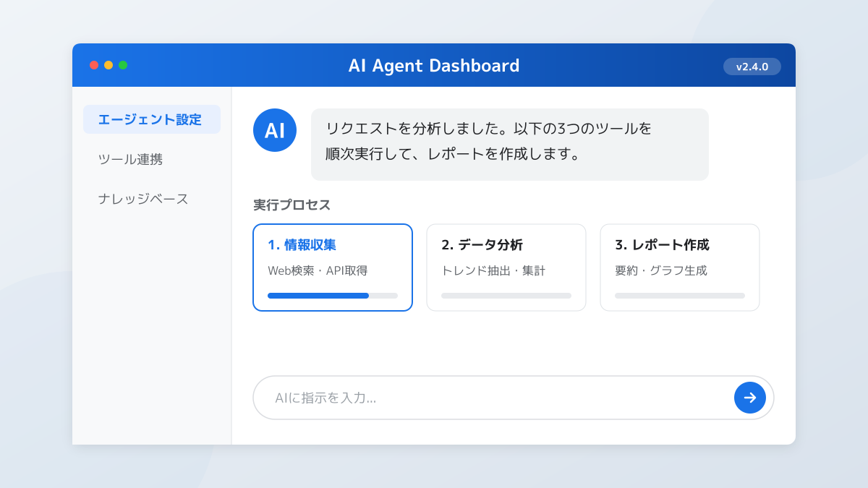Click the データ分析 empty progress bar
This screenshot has width=868, height=488.
[506, 296]
